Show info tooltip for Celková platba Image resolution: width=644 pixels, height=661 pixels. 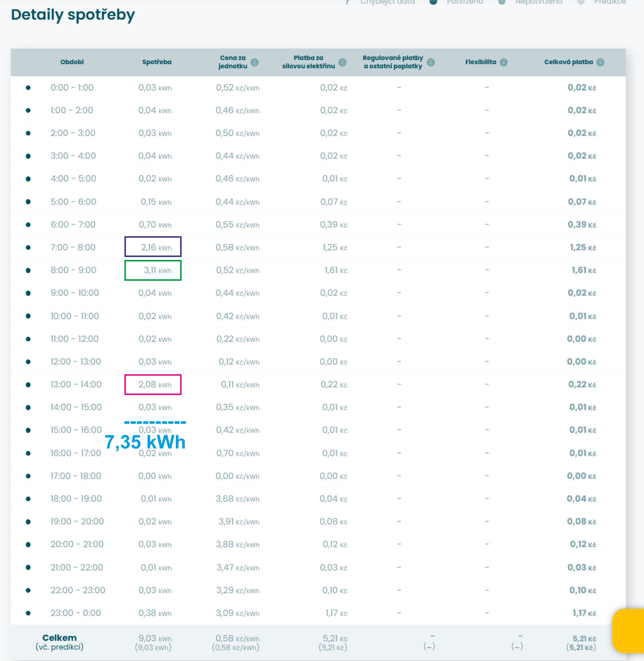click(x=600, y=62)
